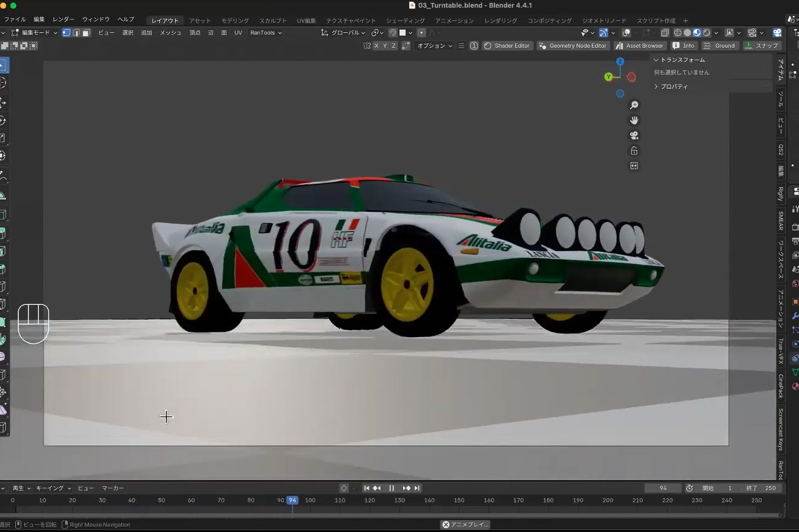The image size is (799, 532).
Task: Open the 編集モード mode dropdown
Action: click(x=35, y=33)
